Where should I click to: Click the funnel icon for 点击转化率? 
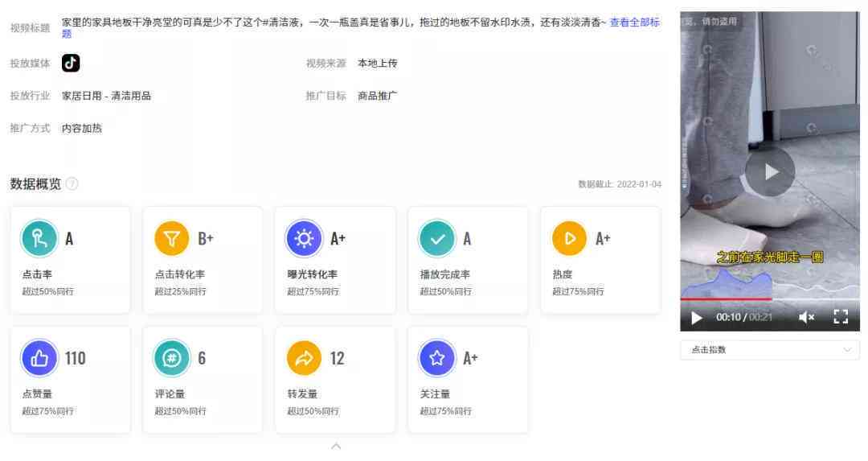(x=172, y=239)
